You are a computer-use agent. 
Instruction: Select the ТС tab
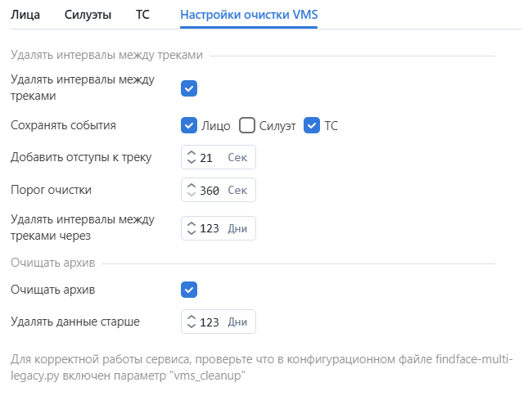(x=142, y=14)
